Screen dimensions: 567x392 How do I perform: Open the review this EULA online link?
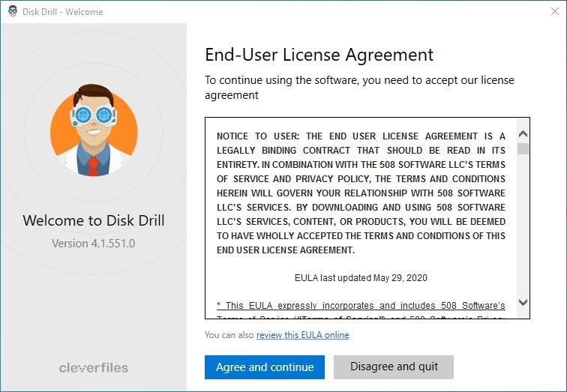click(303, 335)
